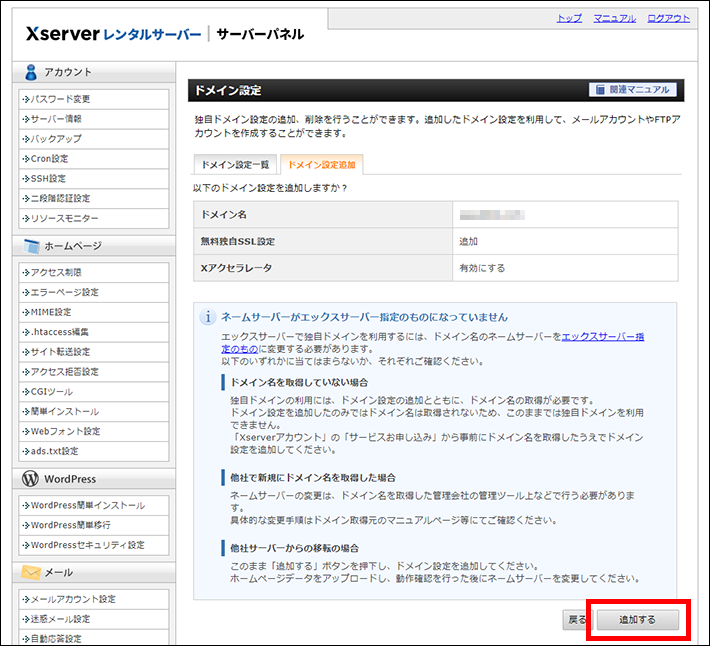Click the ホームページ section icon
Screen dimensions: 710x646
[x=31, y=246]
